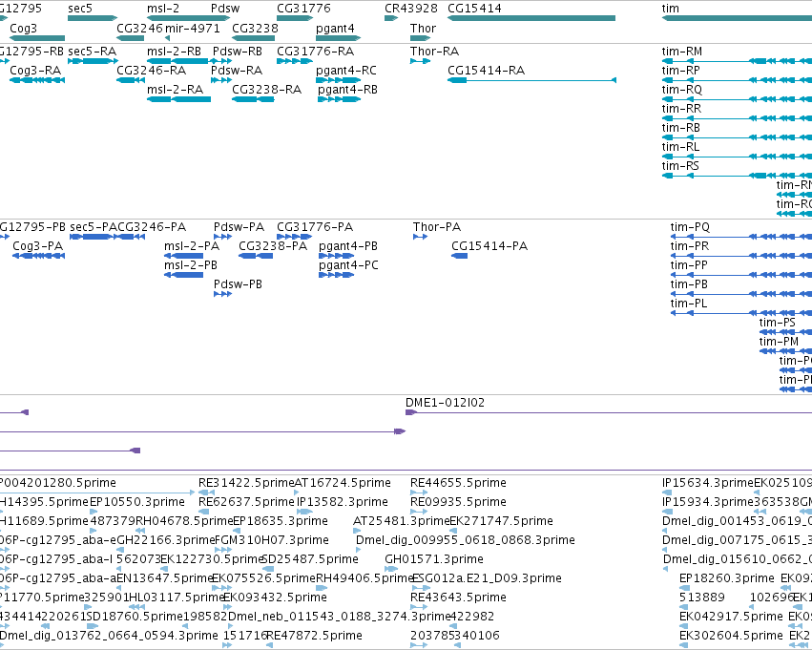Select the Pdsw gene label
Screen dimensions: 812x650
click(x=225, y=9)
